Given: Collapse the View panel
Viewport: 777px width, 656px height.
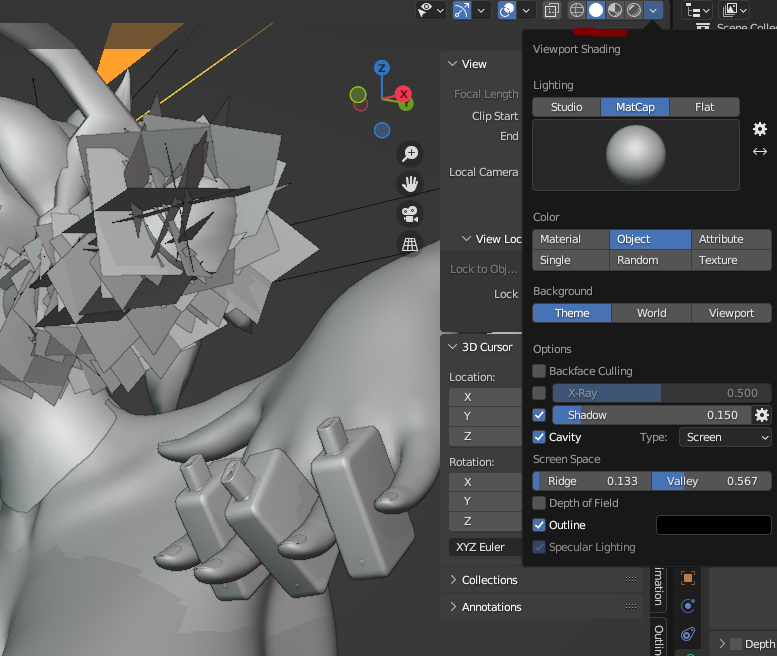Looking at the screenshot, I should (x=452, y=64).
